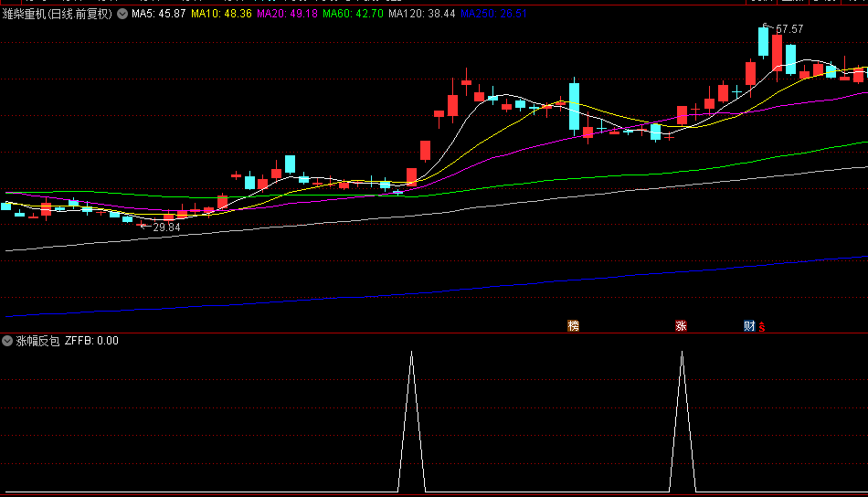This screenshot has width=868, height=497.
Task: Click the 潍柴重机(日线.前复权) chart title
Action: tap(58, 14)
